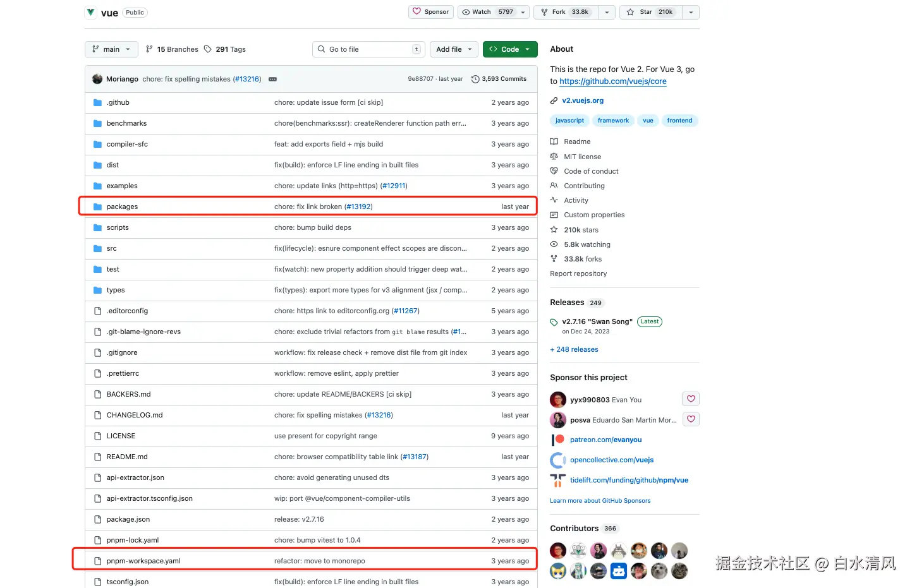Screen dimensions: 912x588
Task: Open the benchmarks folder icon
Action: pos(97,123)
